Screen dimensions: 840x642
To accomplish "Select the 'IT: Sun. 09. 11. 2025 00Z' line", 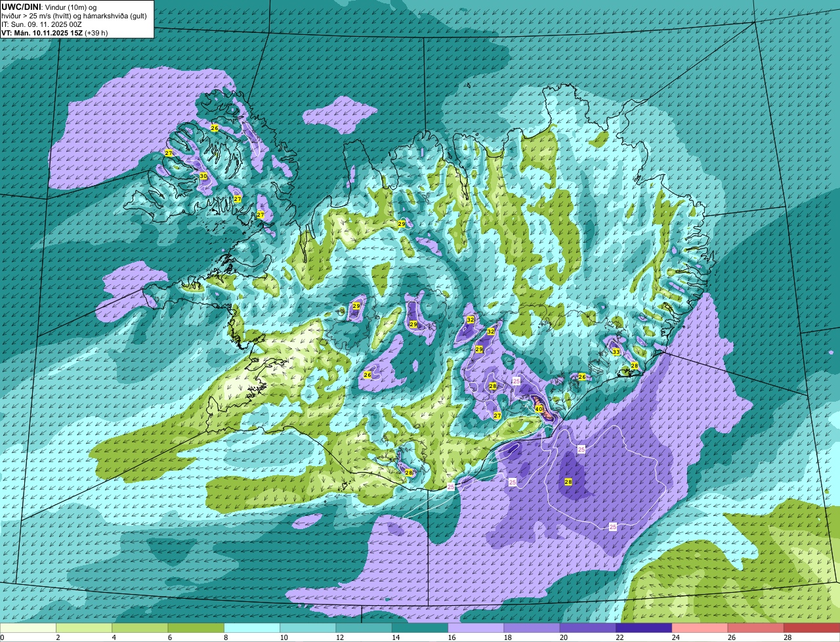I will (41, 24).
